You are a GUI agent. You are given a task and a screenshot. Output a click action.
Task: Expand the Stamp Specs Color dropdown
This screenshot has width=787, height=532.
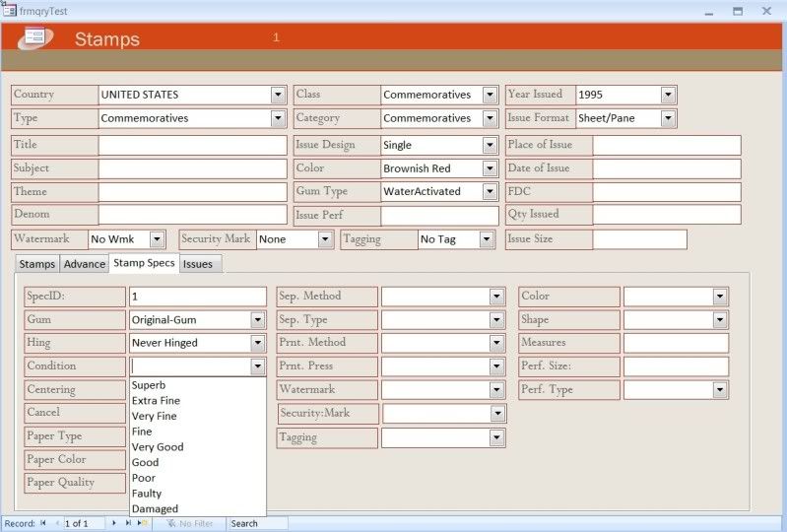720,297
